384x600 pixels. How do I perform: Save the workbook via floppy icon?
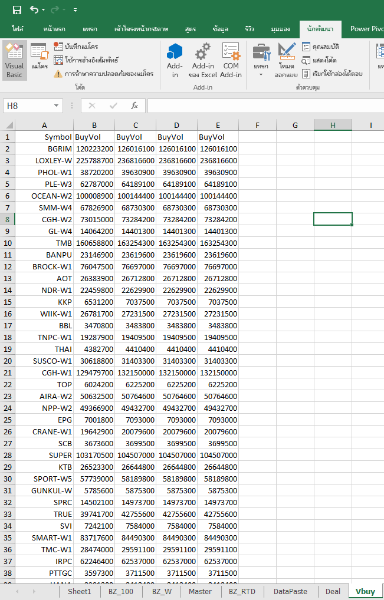click(x=17, y=10)
